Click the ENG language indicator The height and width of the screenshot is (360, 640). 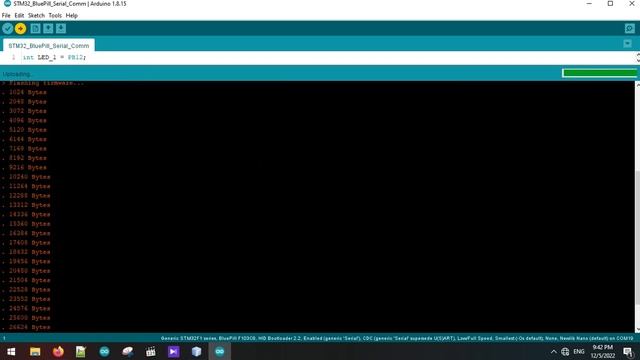579,351
